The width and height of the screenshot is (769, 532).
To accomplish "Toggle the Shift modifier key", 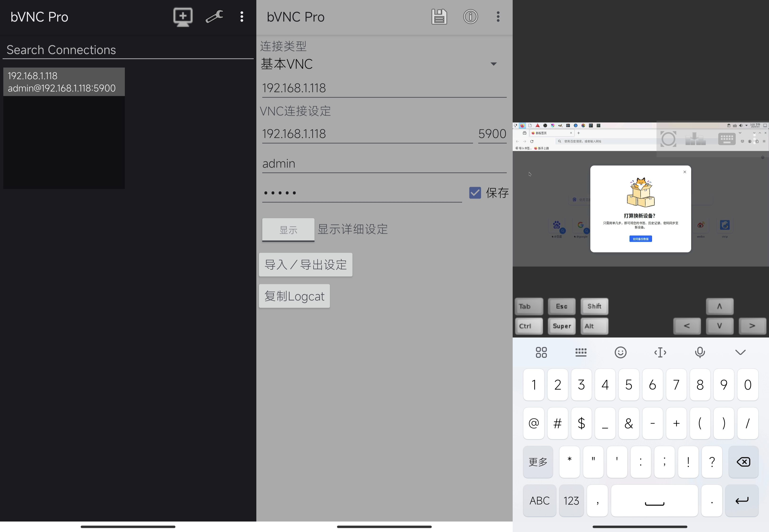I will coord(594,306).
